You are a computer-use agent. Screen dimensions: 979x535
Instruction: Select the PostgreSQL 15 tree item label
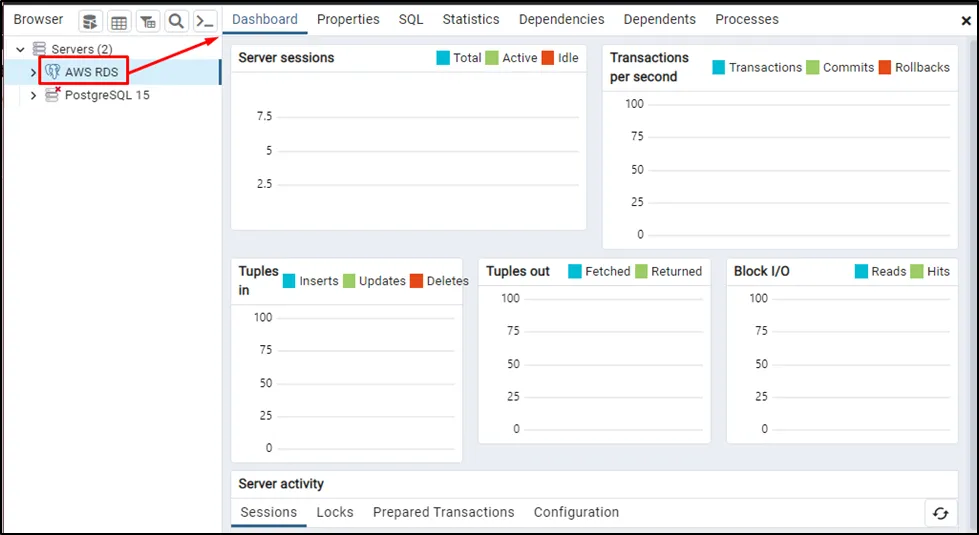point(107,95)
